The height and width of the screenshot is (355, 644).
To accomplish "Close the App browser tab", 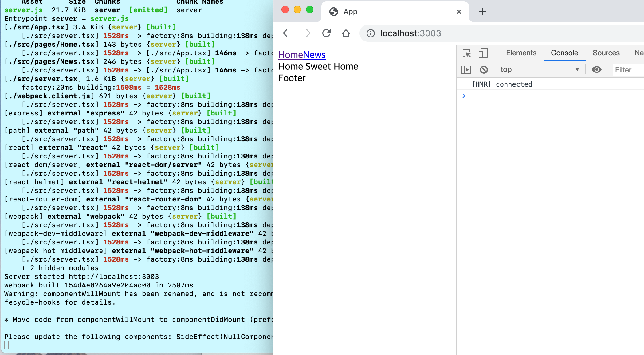I will coord(459,12).
